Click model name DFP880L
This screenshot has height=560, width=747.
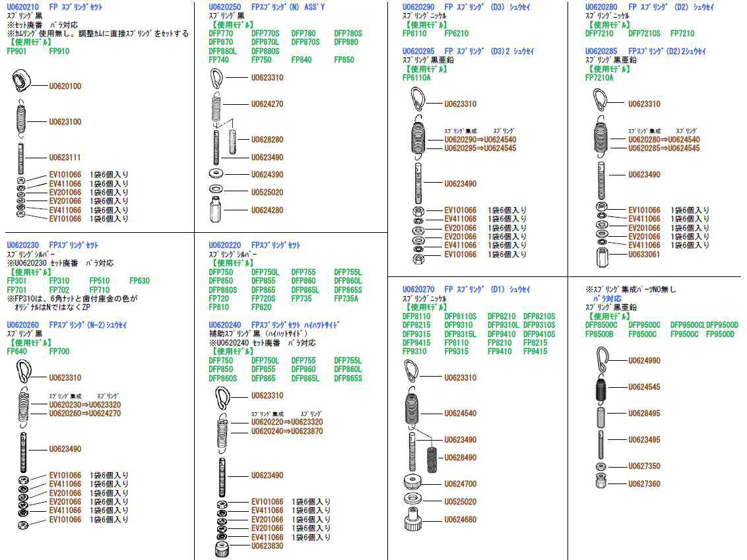[222, 51]
